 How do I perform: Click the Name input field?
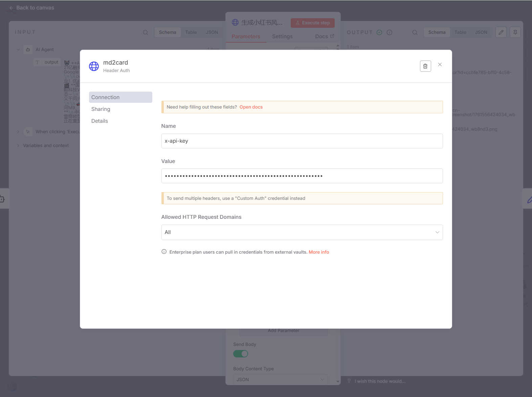click(x=302, y=141)
